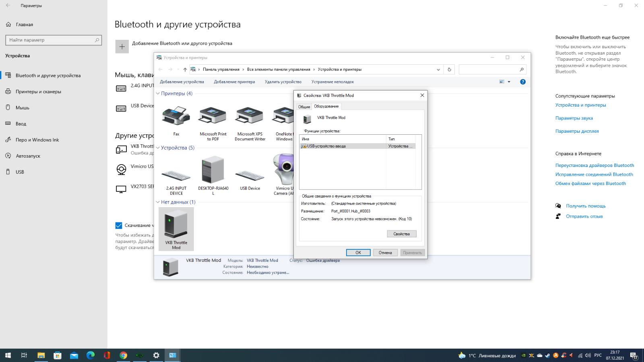Screen dimensions: 644x362
Task: Click the Найти параметр search field
Action: (x=54, y=40)
